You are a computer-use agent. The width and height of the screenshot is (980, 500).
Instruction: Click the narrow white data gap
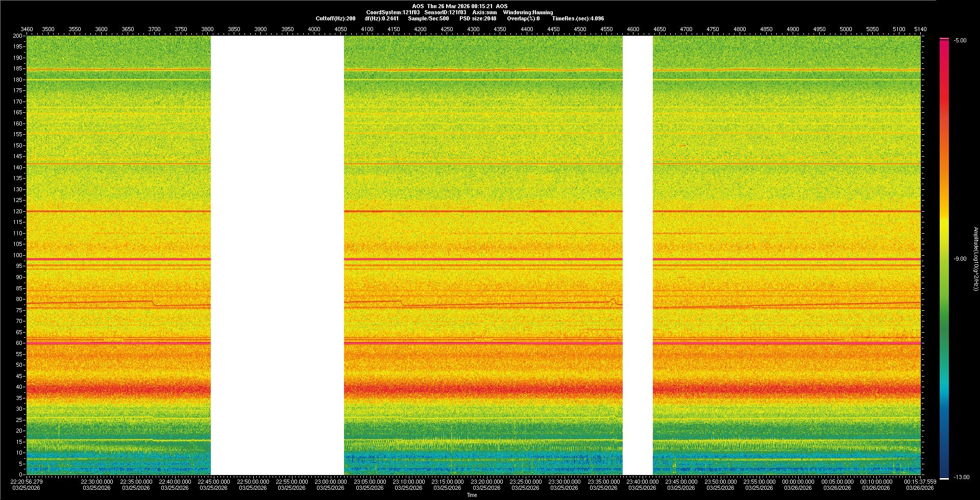[x=638, y=255]
